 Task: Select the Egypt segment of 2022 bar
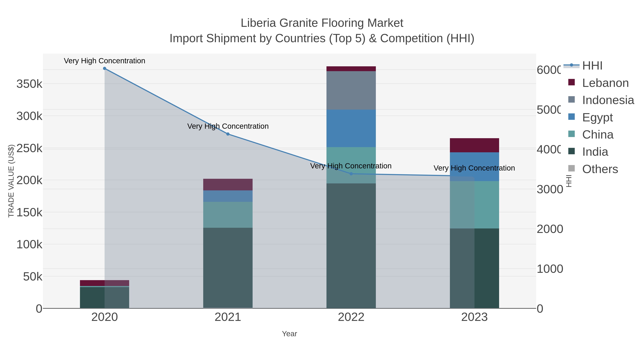pos(351,128)
